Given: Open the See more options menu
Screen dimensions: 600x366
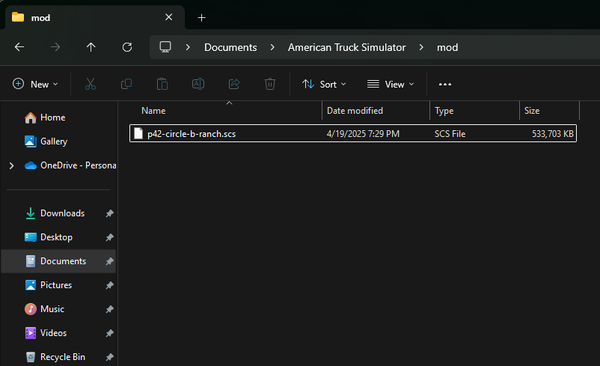Looking at the screenshot, I should pos(445,84).
